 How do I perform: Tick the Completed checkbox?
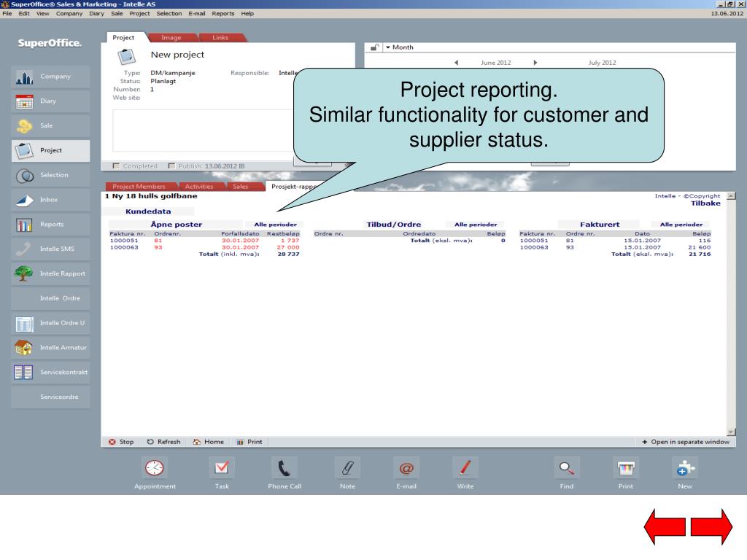coord(116,166)
